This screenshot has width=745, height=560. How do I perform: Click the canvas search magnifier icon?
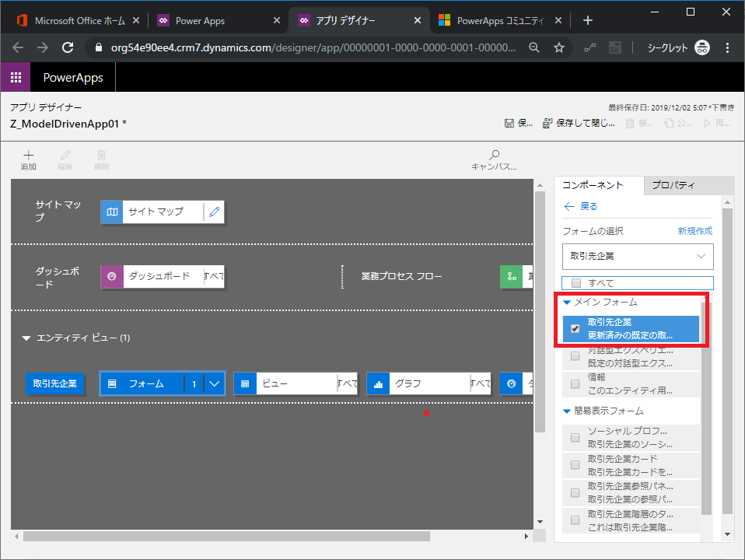pyautogui.click(x=494, y=155)
